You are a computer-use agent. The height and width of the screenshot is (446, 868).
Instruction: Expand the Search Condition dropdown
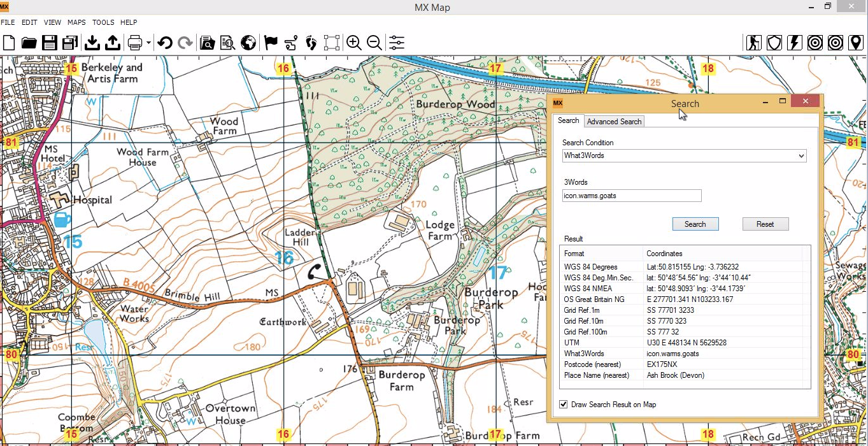click(800, 155)
